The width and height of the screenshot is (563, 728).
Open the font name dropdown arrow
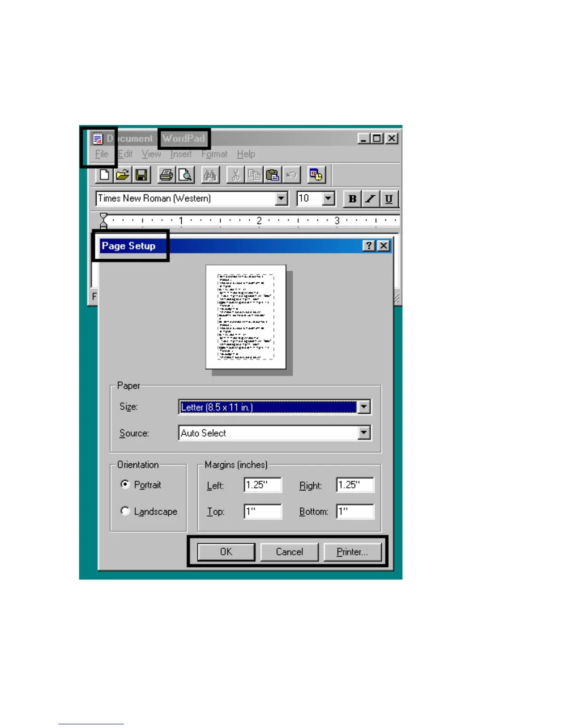(281, 199)
